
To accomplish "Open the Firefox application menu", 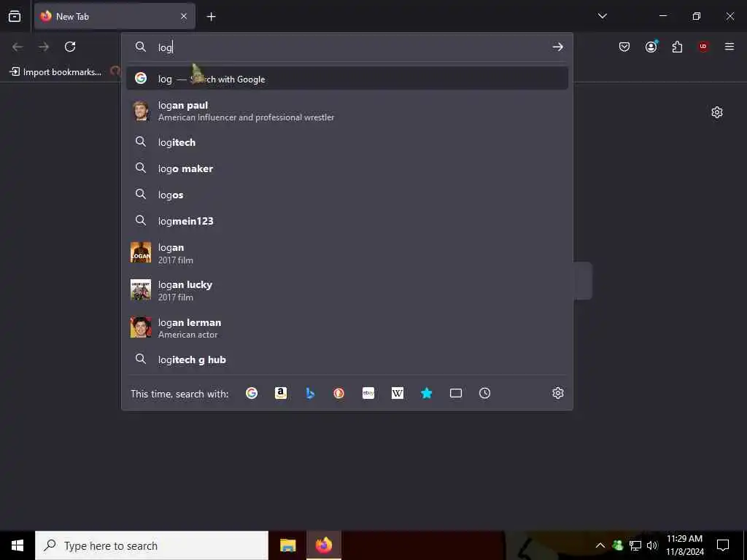I will (x=729, y=47).
